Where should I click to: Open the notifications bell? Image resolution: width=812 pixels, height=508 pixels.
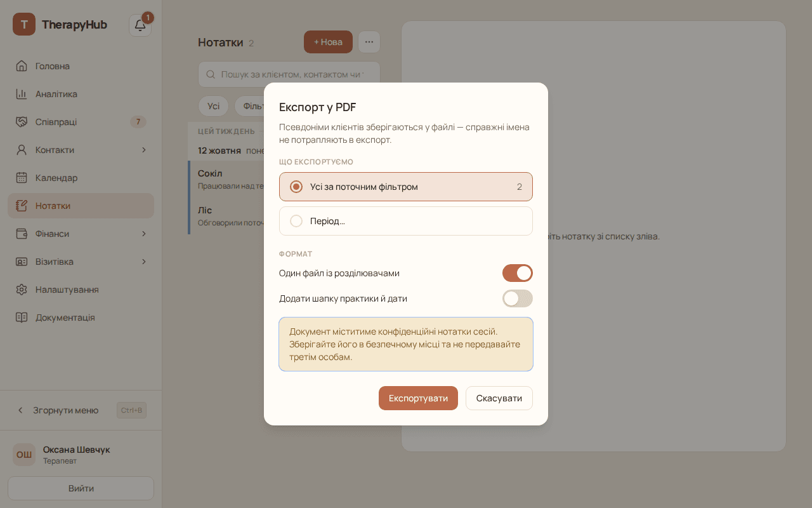tap(140, 25)
